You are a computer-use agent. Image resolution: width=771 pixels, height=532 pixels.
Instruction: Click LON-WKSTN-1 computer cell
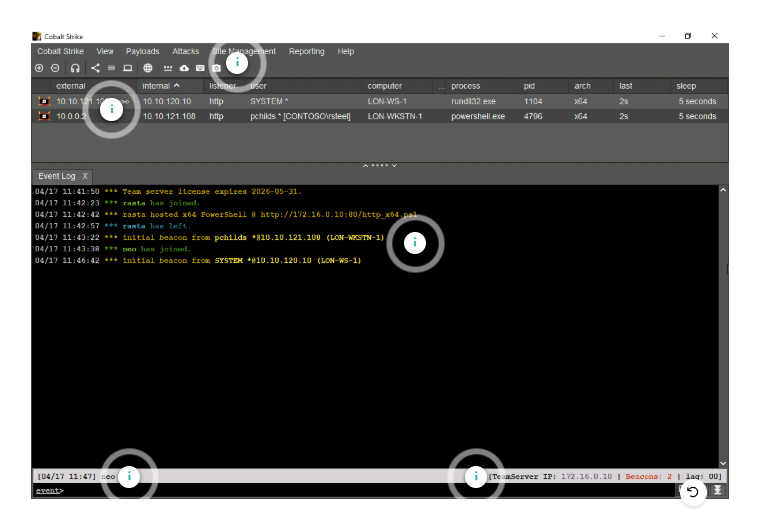tap(395, 117)
